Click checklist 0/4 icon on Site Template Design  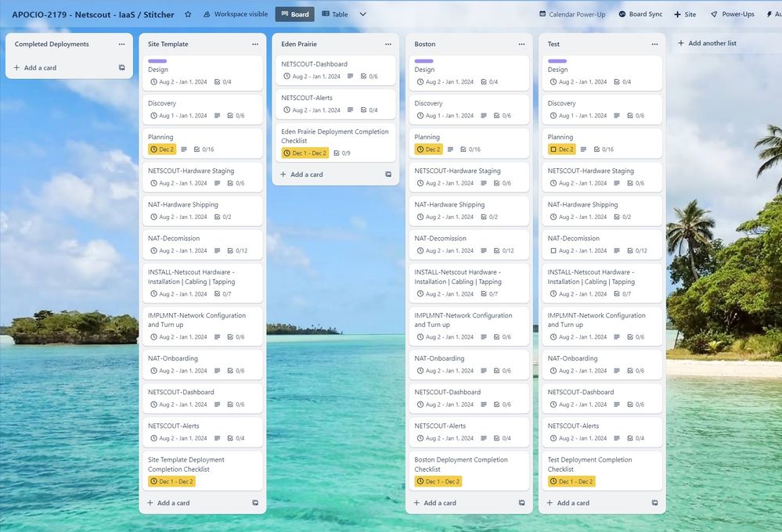tap(218, 82)
